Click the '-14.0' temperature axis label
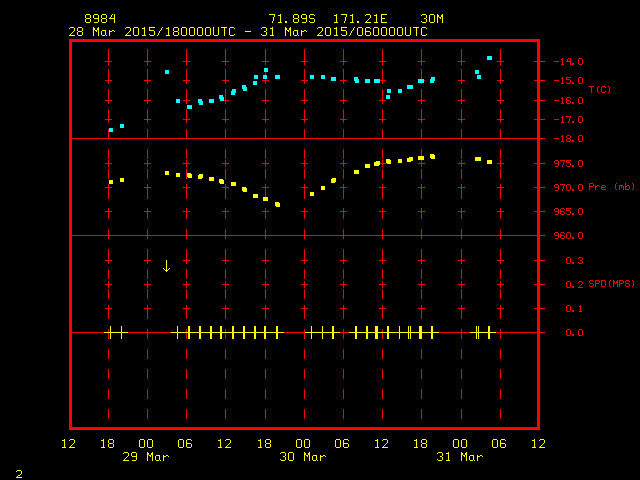640x480 pixels. point(568,62)
